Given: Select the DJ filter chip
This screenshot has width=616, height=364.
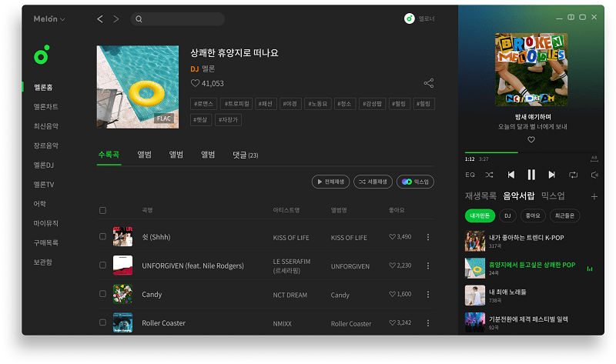Looking at the screenshot, I should pos(507,215).
